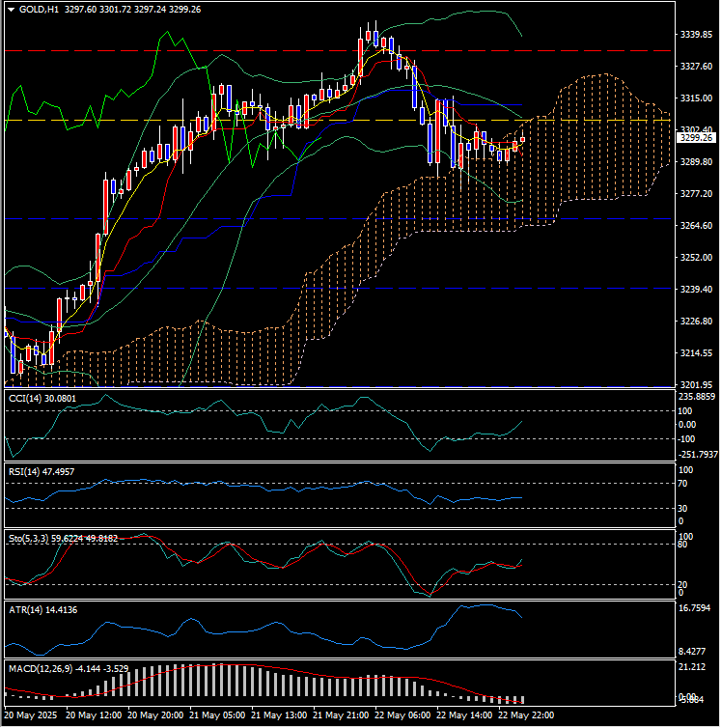Viewport: 721px width, 728px height.
Task: Click the lower blue dashed line near 3239.40
Action: pyautogui.click(x=193, y=288)
